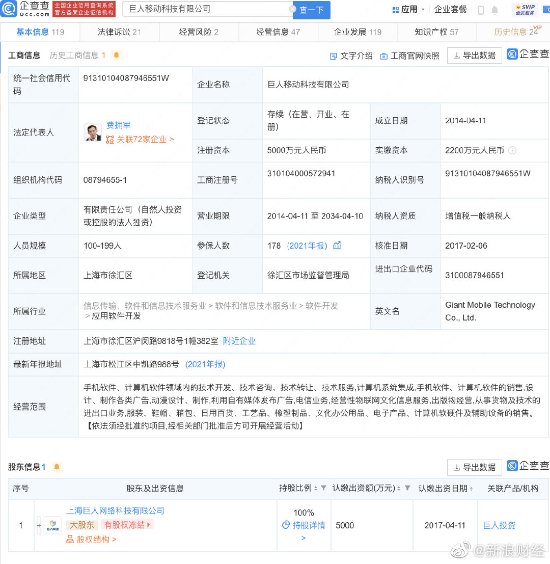550x564 pixels.
Task: Click trend chart icon beside 参保人数
Action: 337,245
